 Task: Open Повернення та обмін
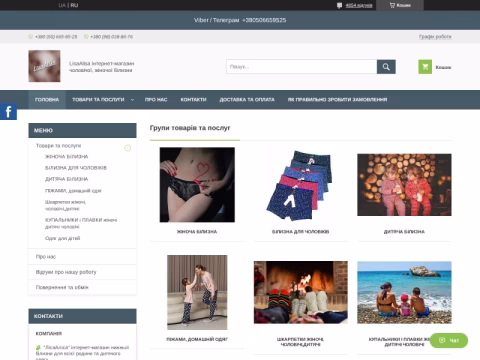coord(62,287)
